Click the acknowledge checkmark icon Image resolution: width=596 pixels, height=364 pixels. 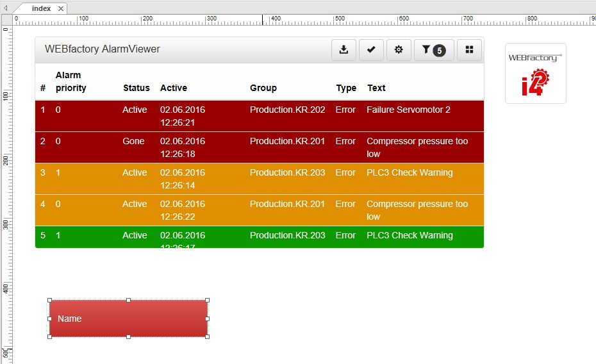point(371,50)
